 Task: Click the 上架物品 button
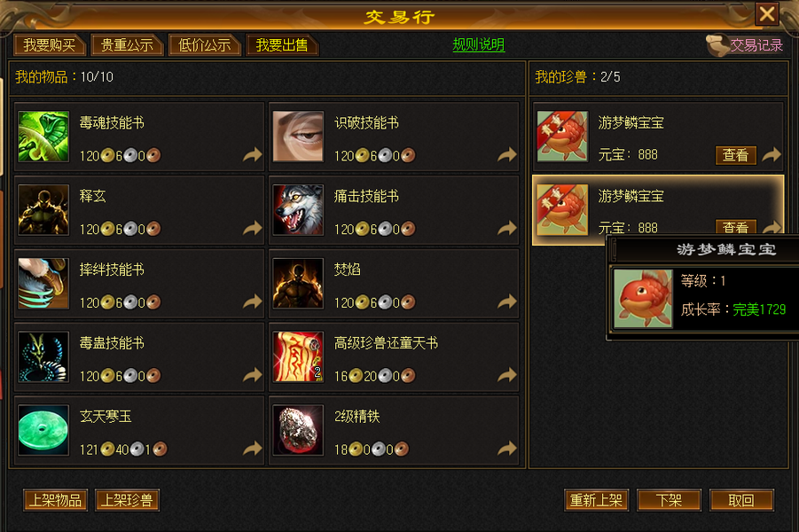tap(56, 500)
